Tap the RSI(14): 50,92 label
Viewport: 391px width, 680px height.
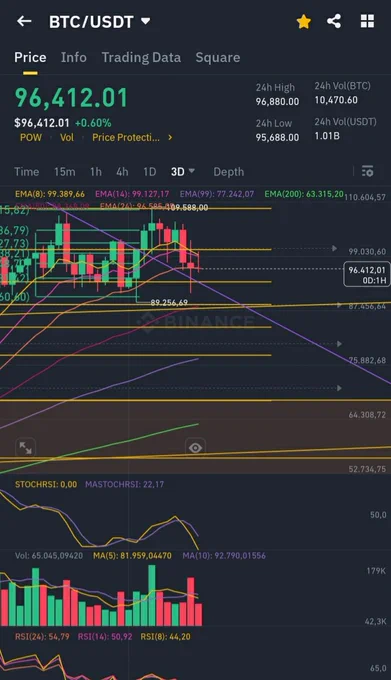pos(105,637)
